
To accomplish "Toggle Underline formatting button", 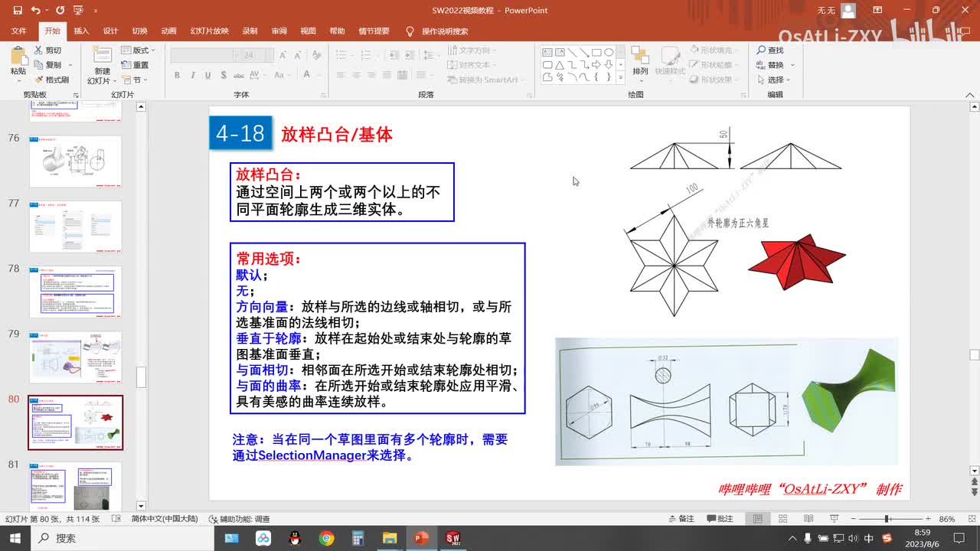I will point(207,75).
